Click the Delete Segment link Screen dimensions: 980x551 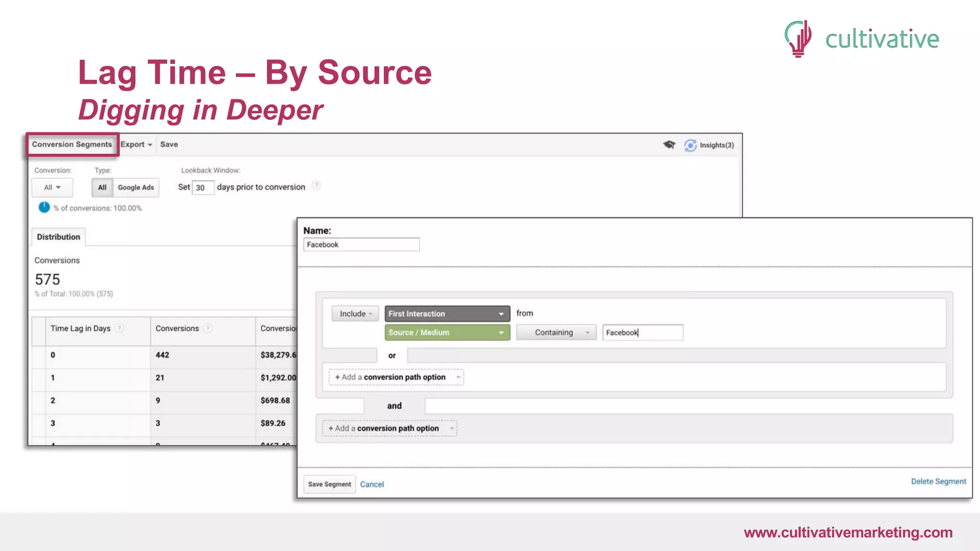click(x=938, y=481)
